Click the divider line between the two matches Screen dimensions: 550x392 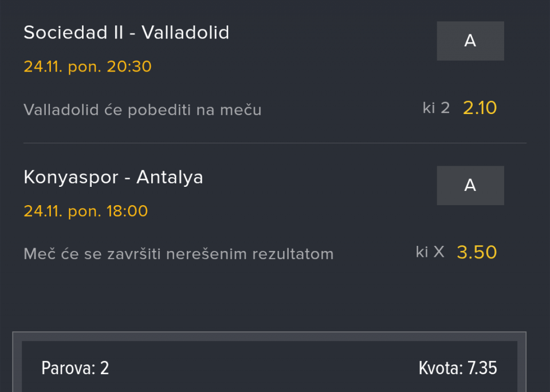click(275, 143)
